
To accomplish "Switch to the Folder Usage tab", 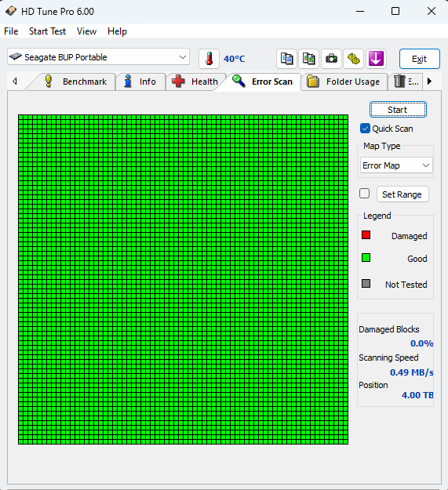I will point(344,82).
